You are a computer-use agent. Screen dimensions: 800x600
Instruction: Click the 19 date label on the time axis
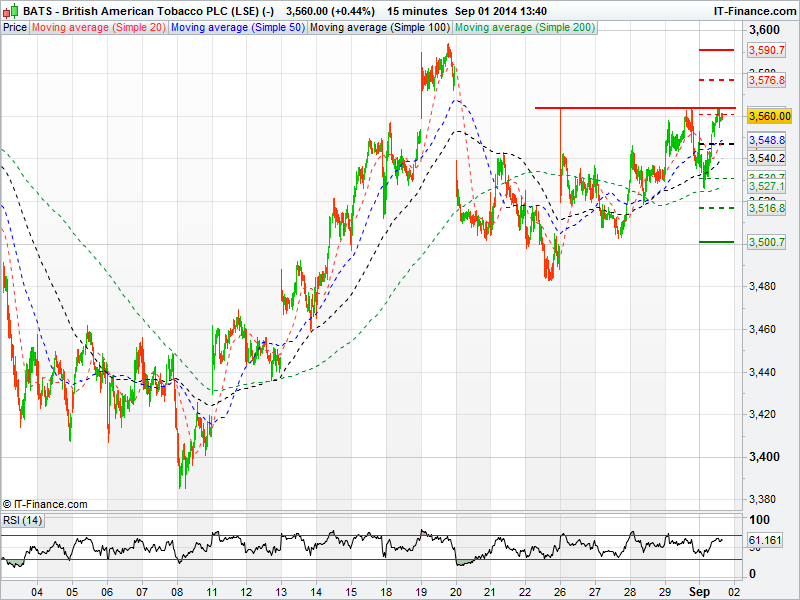[420, 592]
